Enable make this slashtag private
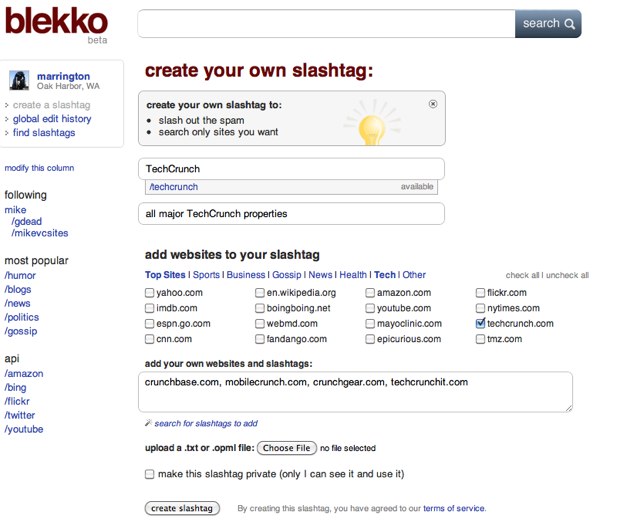 point(150,474)
